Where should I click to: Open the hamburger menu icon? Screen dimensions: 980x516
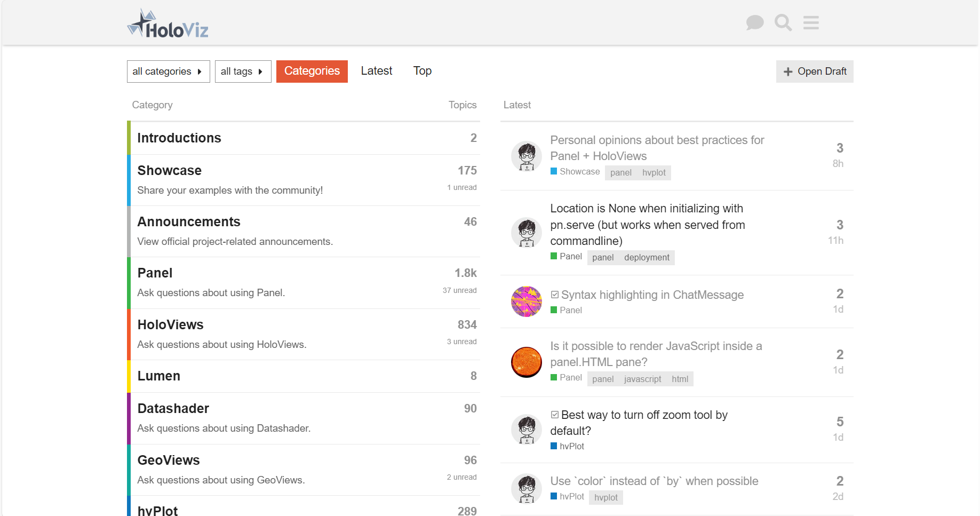tap(811, 23)
